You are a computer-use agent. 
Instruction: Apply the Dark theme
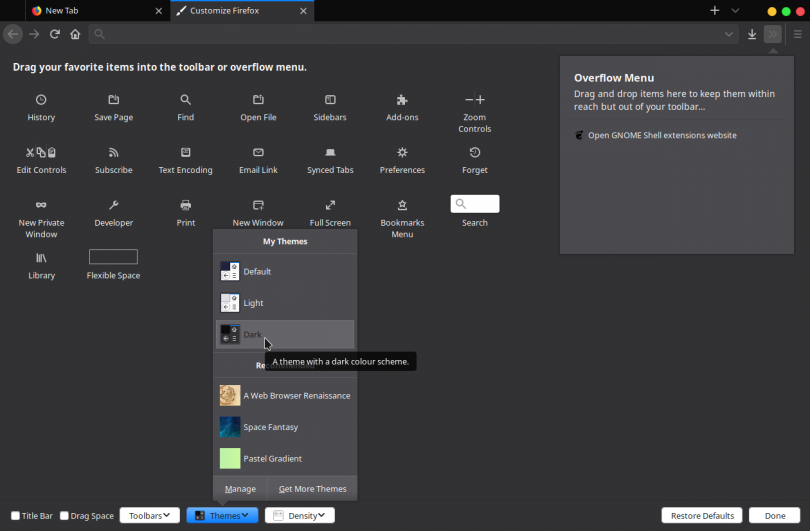click(285, 334)
